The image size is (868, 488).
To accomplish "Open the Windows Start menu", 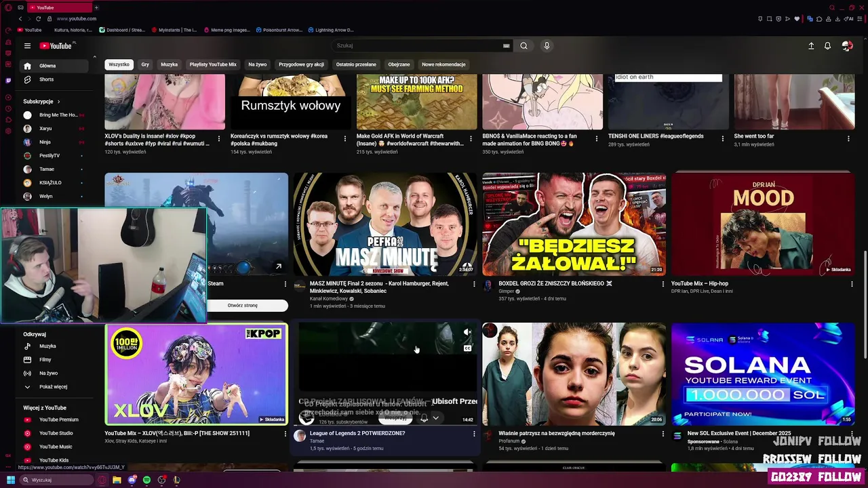I will click(x=11, y=480).
